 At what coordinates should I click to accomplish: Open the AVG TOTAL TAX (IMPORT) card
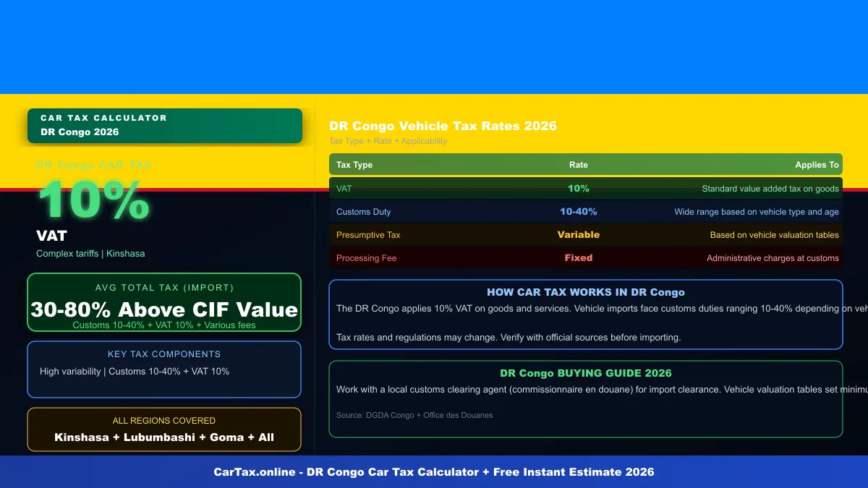164,302
